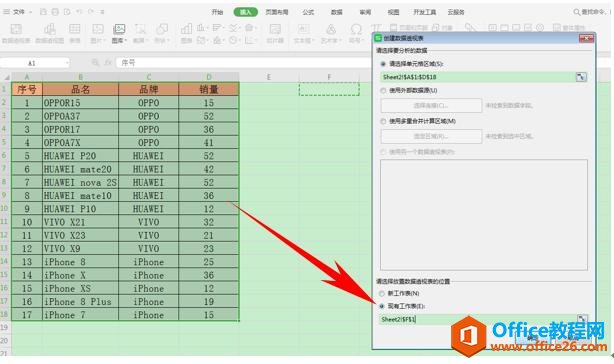Click cell VIVO X21
Viewport: 614px width, 364px height.
(x=80, y=222)
